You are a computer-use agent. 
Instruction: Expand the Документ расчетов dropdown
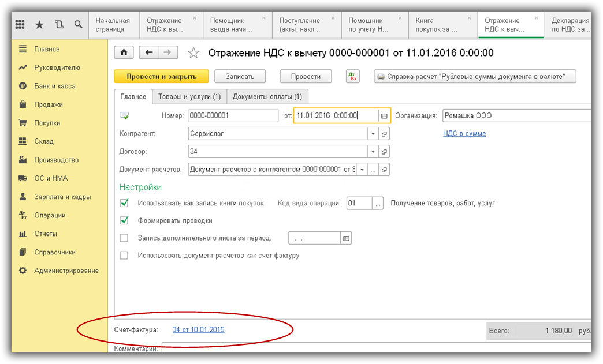coord(362,170)
